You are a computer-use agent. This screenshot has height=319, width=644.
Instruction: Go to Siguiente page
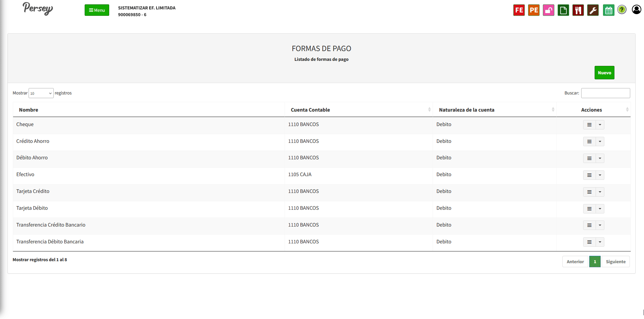pyautogui.click(x=615, y=262)
